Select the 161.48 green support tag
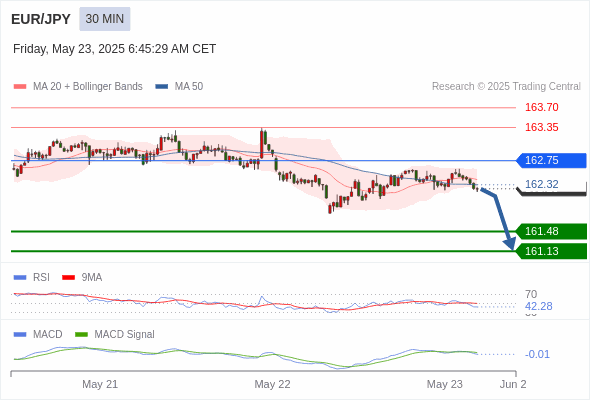Image resolution: width=590 pixels, height=400 pixels. 551,231
